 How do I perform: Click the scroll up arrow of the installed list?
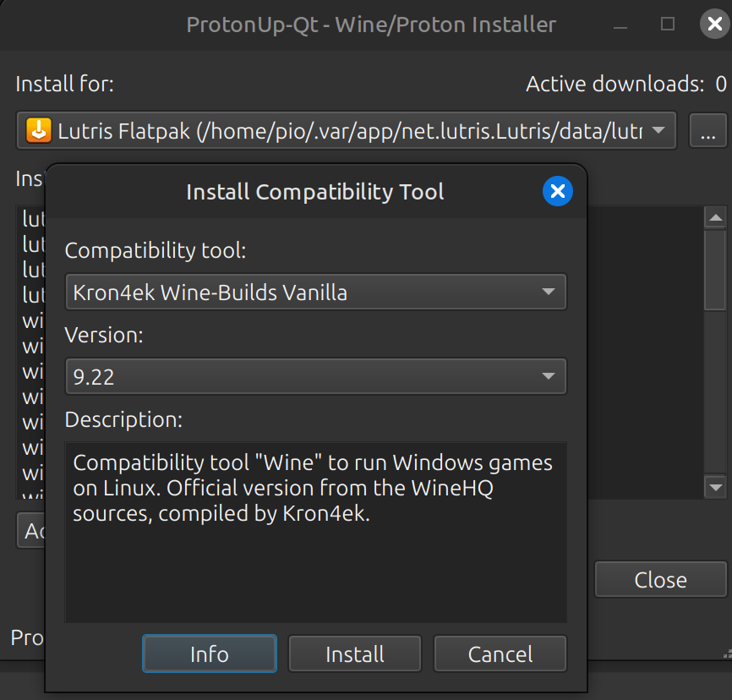point(716,219)
